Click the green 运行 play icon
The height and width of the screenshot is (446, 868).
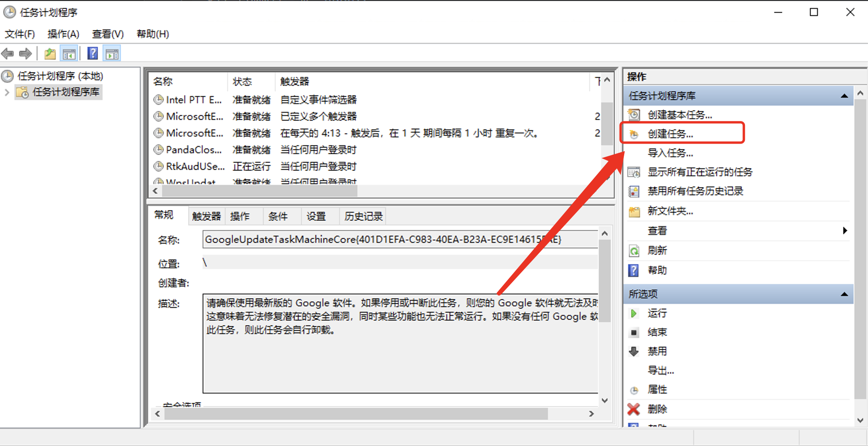coord(634,313)
